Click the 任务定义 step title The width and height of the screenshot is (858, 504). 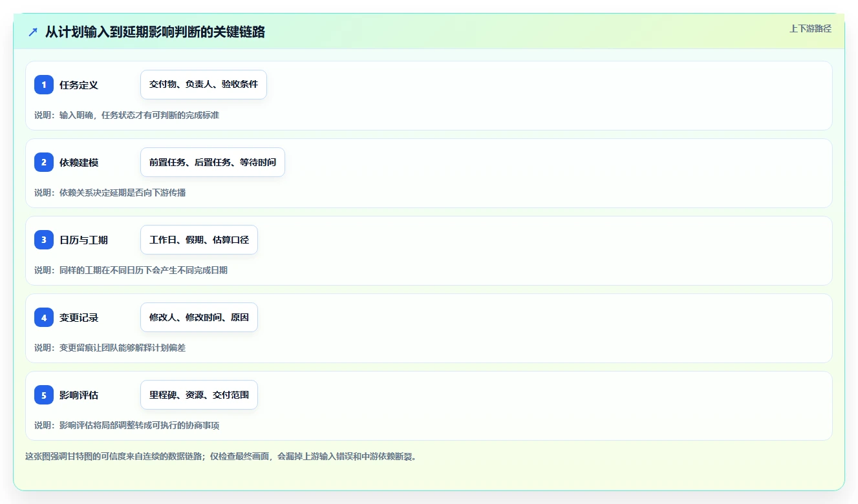[x=79, y=85]
